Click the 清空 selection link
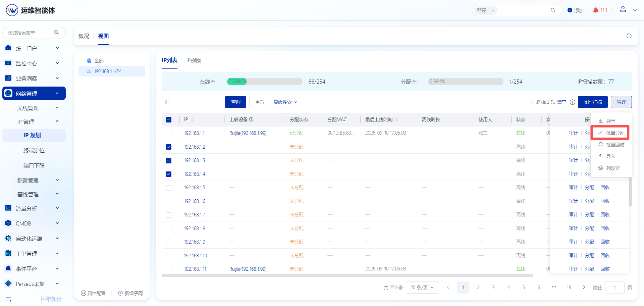Viewport: 644px width, 306px height. click(x=561, y=102)
